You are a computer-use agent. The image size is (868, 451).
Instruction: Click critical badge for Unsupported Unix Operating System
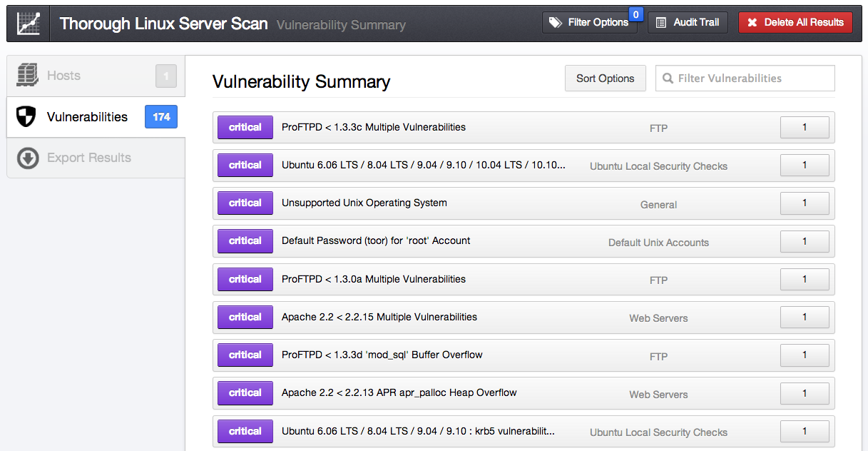click(x=245, y=203)
